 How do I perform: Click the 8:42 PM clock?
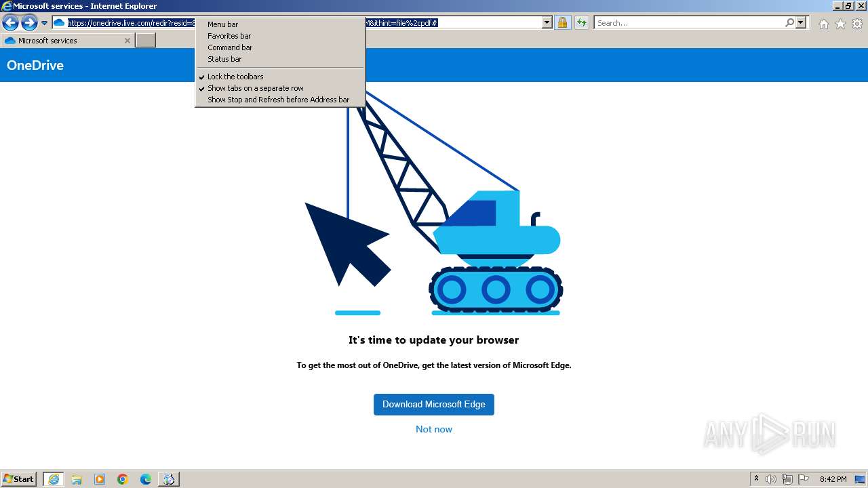click(x=833, y=479)
